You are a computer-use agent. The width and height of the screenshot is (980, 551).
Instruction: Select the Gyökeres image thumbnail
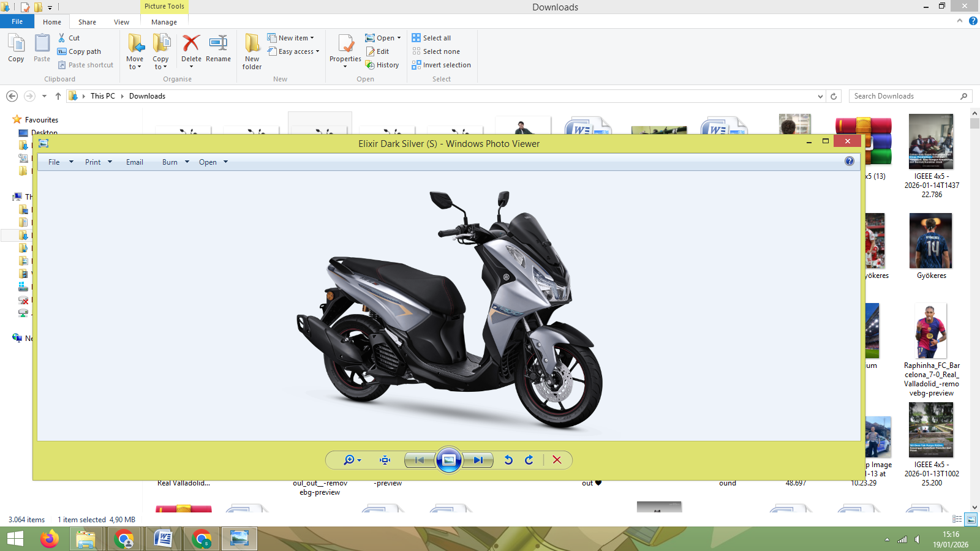tap(931, 241)
